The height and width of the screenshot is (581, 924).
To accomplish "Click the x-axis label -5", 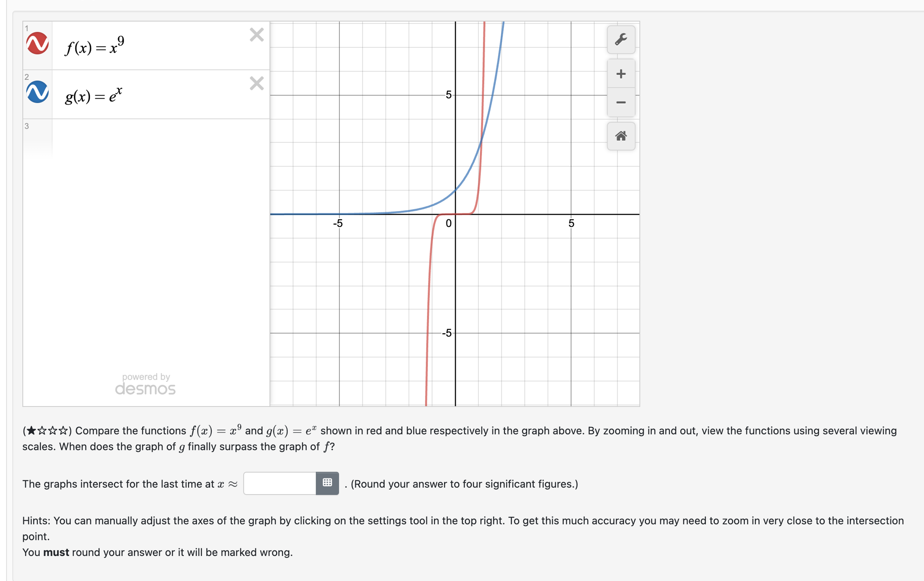I will pyautogui.click(x=338, y=223).
